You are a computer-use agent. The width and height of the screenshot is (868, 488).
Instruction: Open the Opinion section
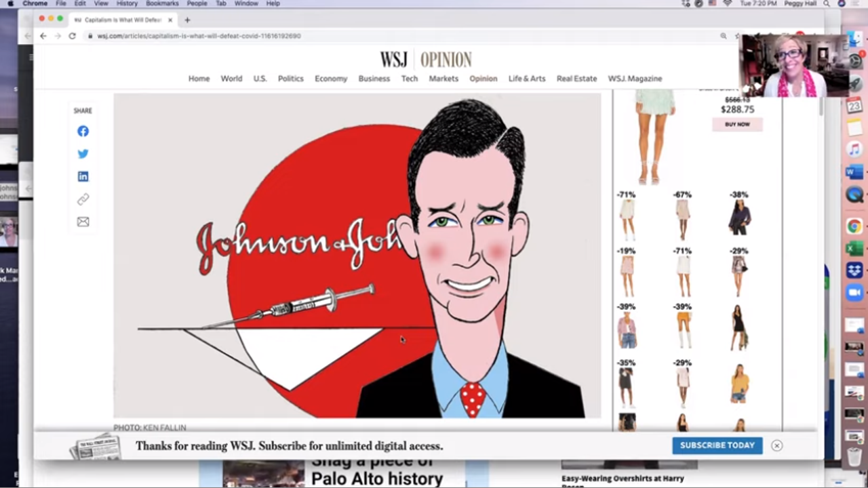484,79
